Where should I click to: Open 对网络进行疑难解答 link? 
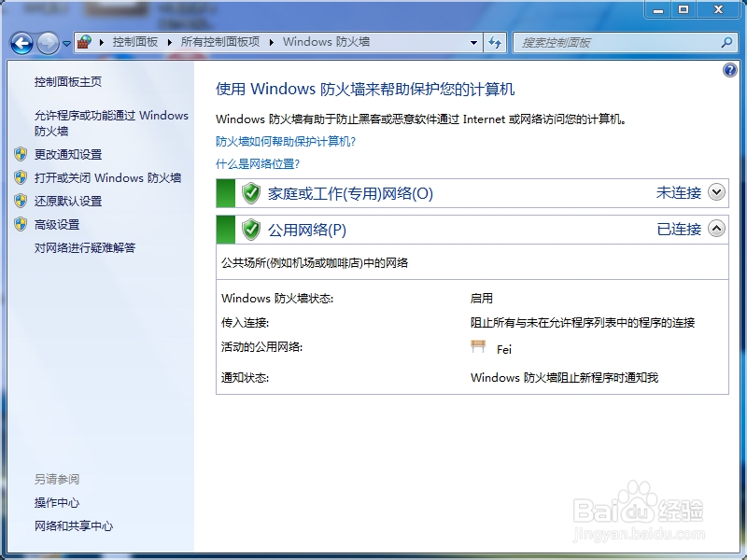(85, 247)
